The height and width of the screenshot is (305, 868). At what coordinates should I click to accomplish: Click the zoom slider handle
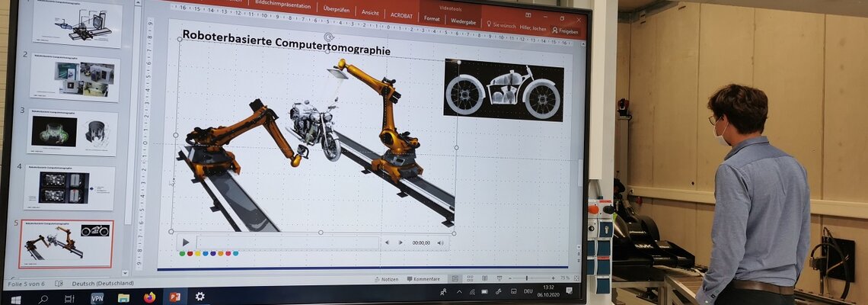(x=526, y=278)
